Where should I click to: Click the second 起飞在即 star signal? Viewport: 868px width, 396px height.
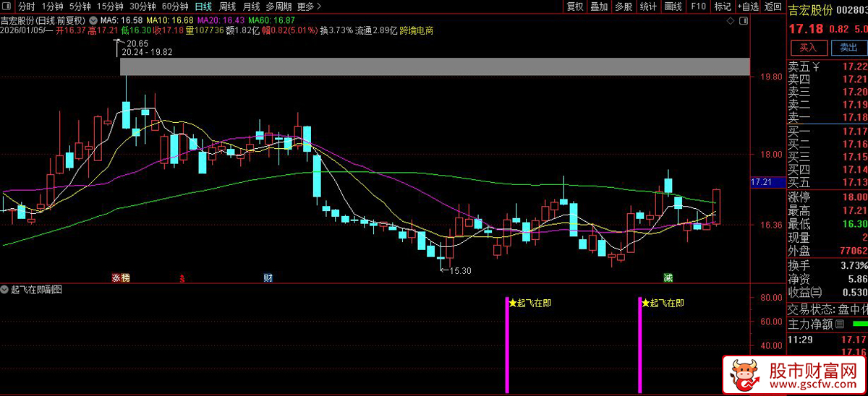coord(663,304)
